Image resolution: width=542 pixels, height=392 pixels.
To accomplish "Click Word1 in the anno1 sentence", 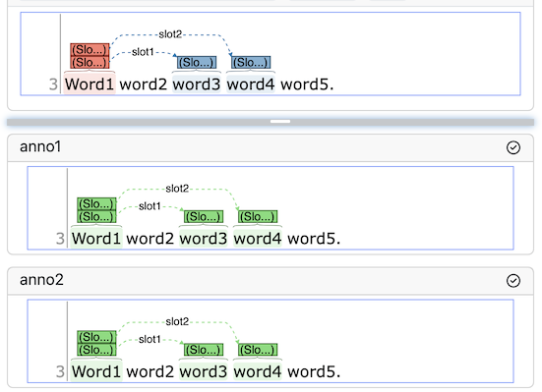I will pyautogui.click(x=96, y=239).
